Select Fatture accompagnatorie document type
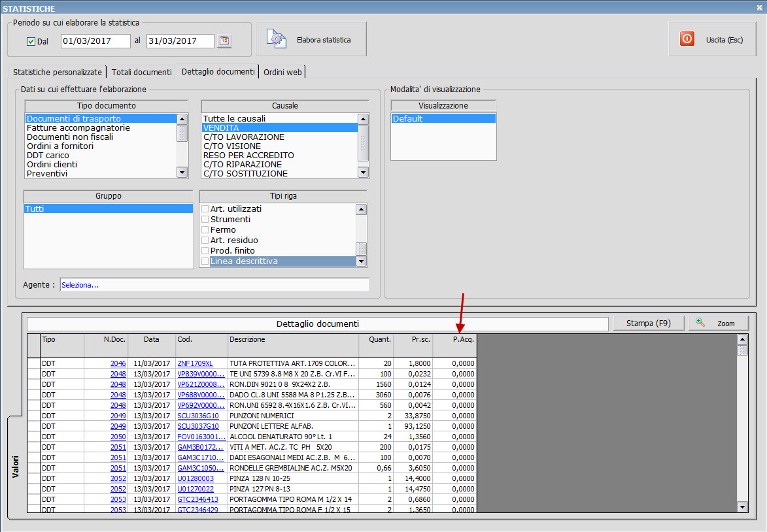The image size is (767, 532). pyautogui.click(x=101, y=127)
